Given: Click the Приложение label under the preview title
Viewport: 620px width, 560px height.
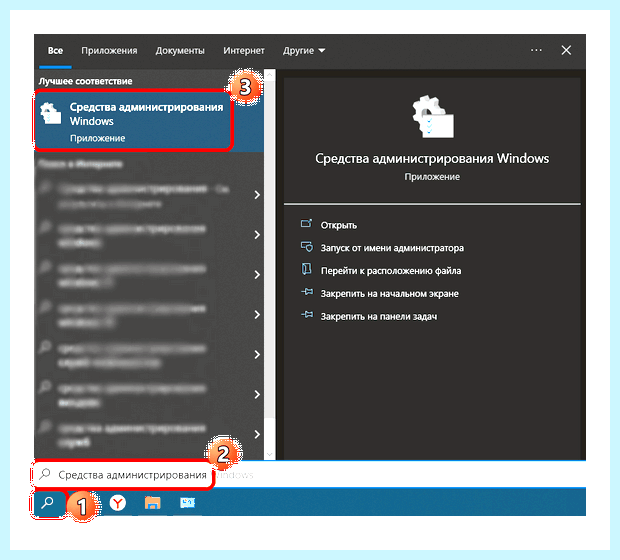Looking at the screenshot, I should tap(432, 177).
